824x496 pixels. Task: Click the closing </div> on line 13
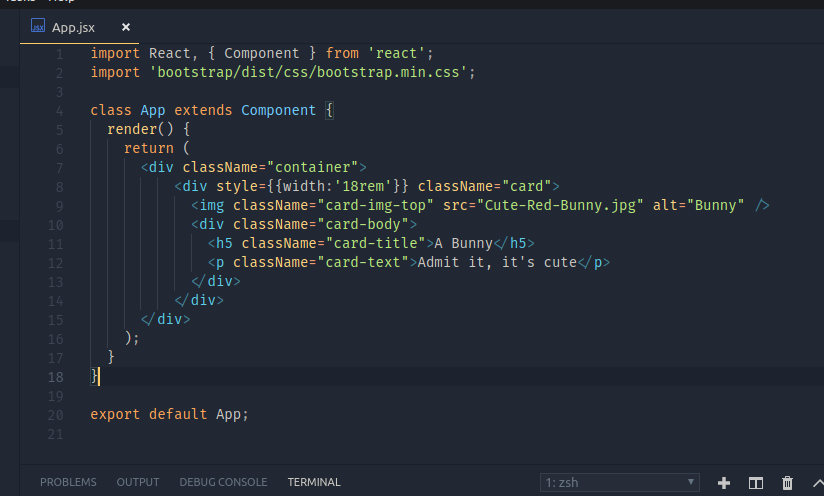[215, 281]
